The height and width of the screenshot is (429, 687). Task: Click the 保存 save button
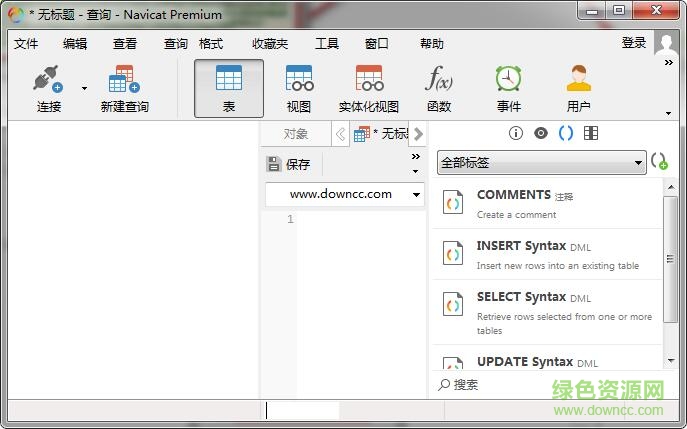288,164
